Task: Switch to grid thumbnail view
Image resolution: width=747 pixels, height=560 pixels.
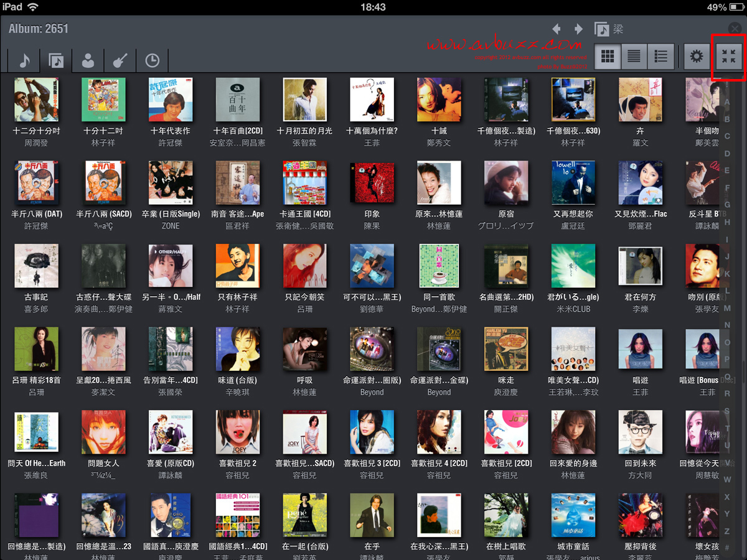Action: (608, 57)
